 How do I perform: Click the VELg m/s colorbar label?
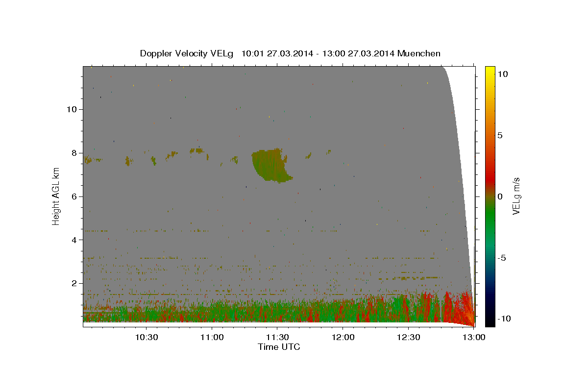click(516, 196)
